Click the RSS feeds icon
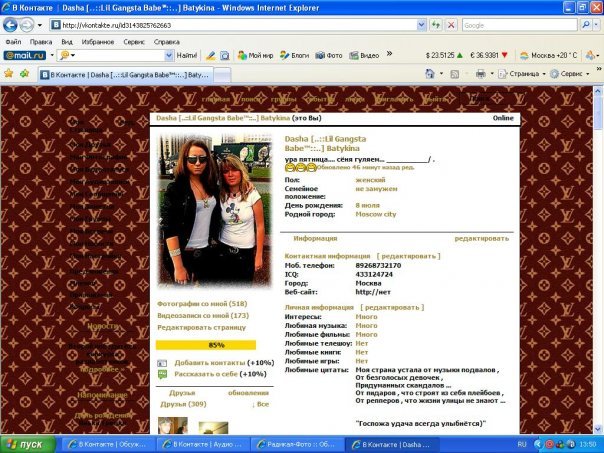The image size is (604, 453). tap(455, 74)
